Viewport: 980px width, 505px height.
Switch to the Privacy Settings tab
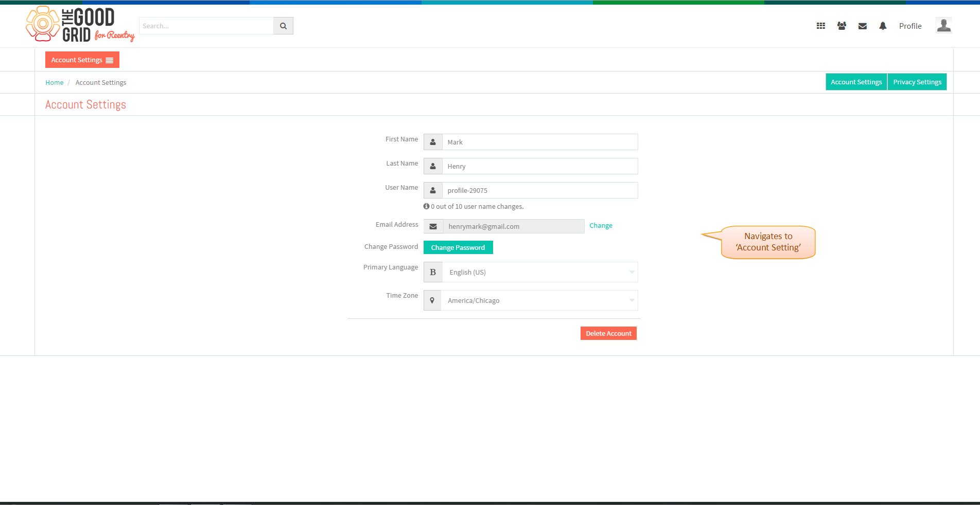(x=917, y=82)
